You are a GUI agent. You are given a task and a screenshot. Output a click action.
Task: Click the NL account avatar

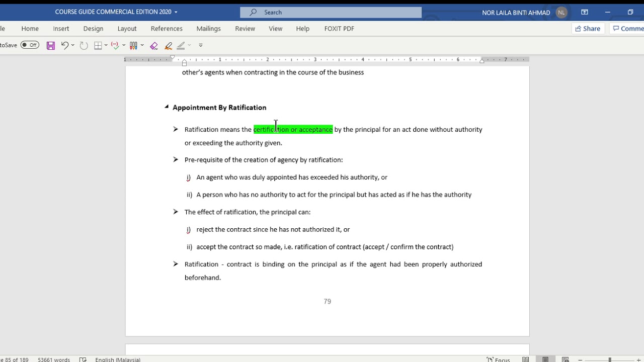(561, 13)
